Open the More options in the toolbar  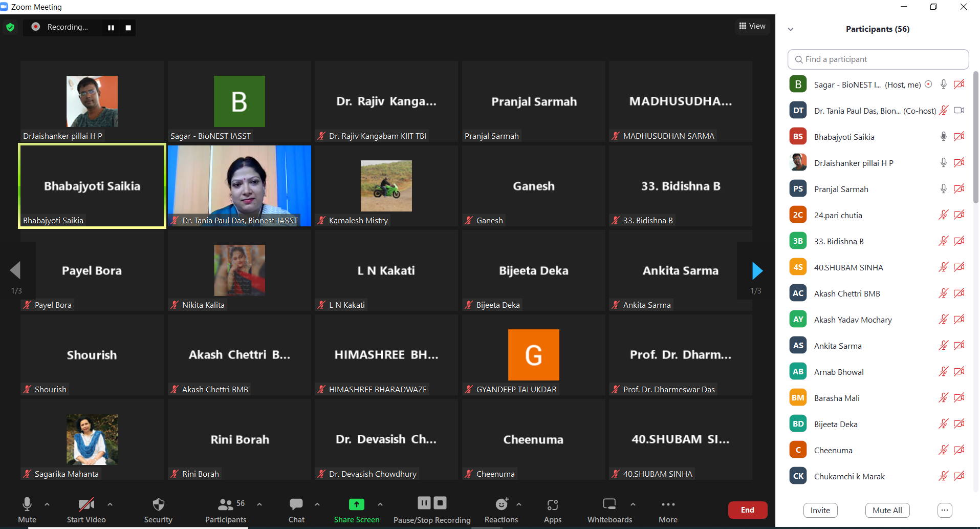pos(668,505)
